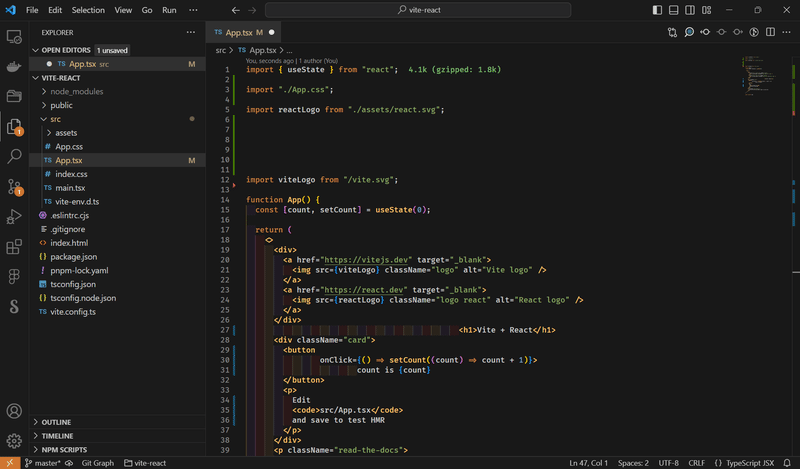This screenshot has height=469, width=800.
Task: Open the Remote Explorer view
Action: (14, 37)
